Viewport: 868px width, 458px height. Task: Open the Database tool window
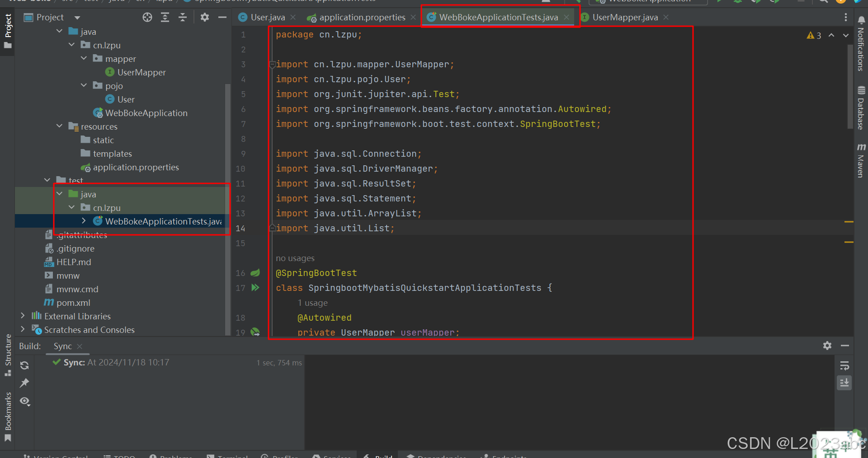861,107
